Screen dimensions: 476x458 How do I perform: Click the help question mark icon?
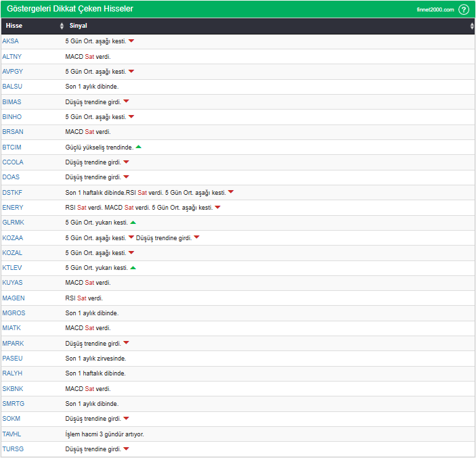(464, 9)
